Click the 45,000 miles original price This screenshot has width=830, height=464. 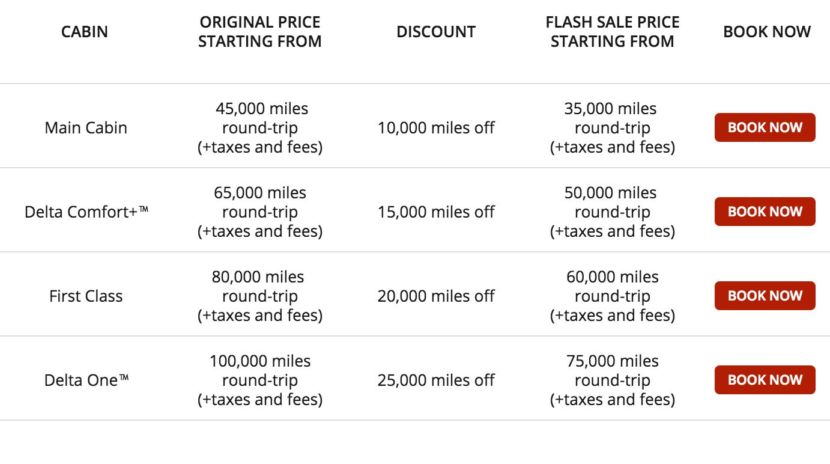tap(261, 108)
